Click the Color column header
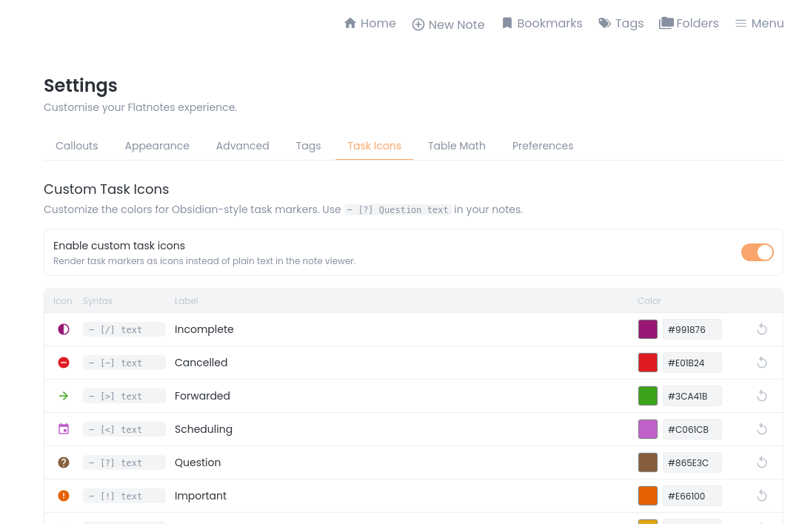 (x=649, y=301)
